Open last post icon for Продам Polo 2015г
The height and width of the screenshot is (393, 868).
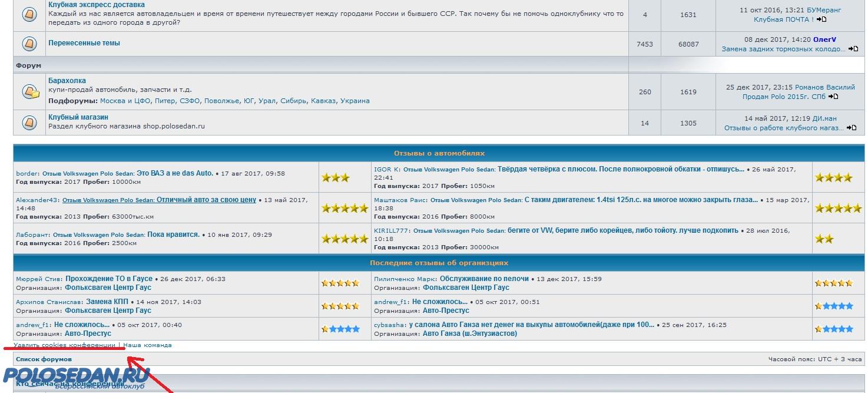833,97
